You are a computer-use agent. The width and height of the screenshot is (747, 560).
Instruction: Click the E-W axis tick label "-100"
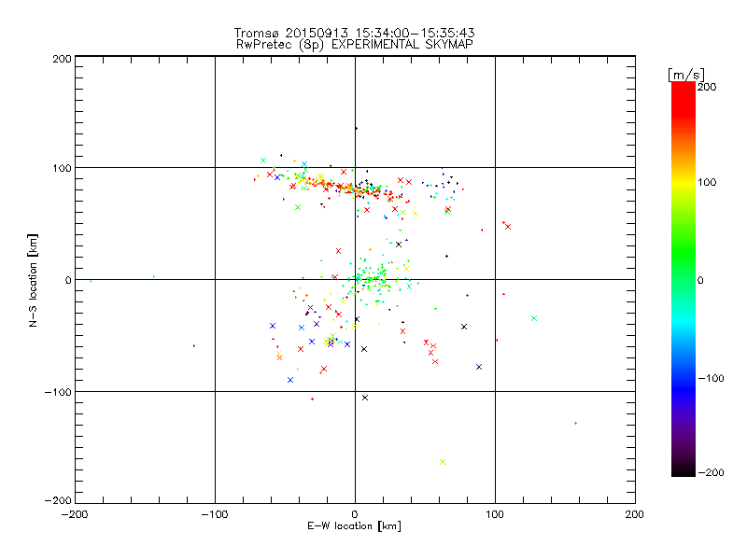point(215,514)
